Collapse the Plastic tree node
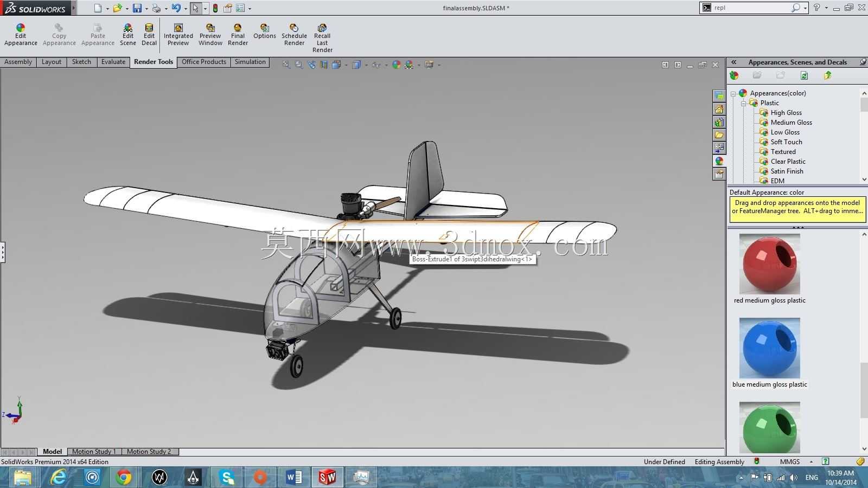The width and height of the screenshot is (868, 488). tap(744, 104)
